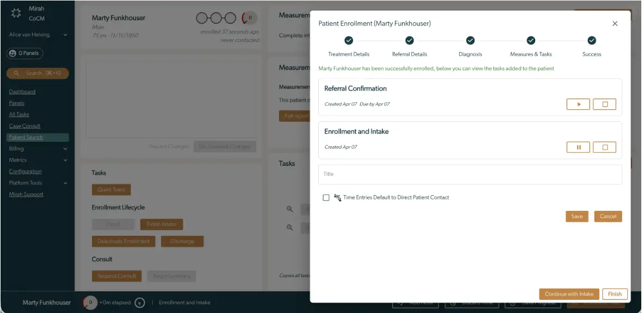Open the Mirah Support link
The height and width of the screenshot is (313, 644).
click(26, 194)
